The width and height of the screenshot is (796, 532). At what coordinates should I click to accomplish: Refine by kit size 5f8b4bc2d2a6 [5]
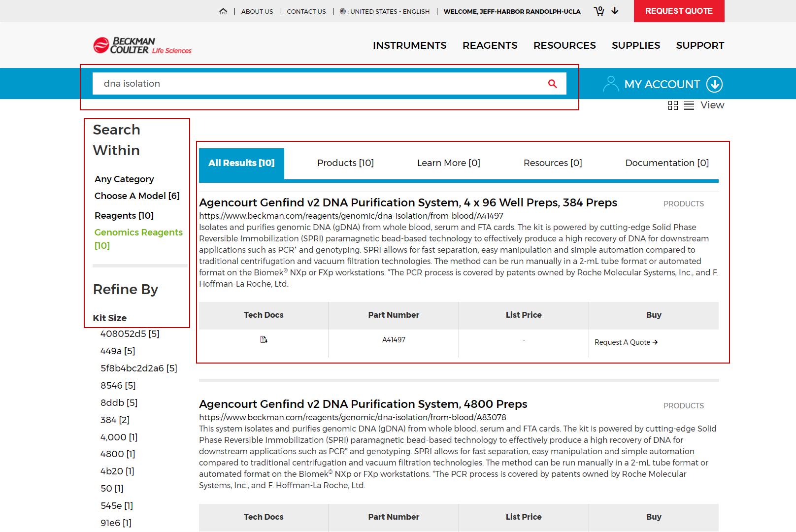139,368
